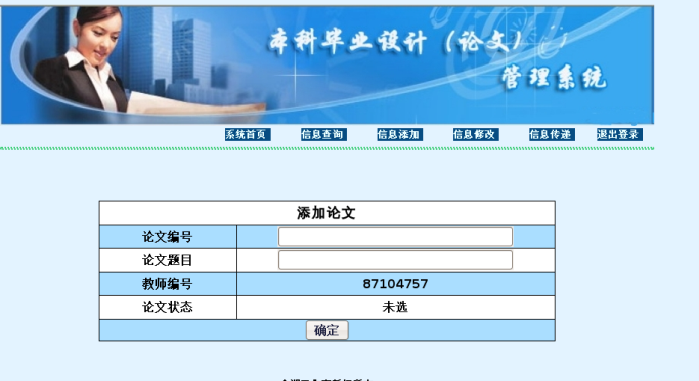Click 退出登录 to log out

pyautogui.click(x=620, y=134)
